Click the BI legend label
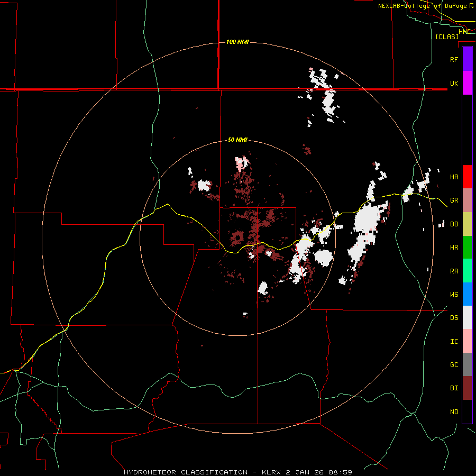 (x=454, y=388)
